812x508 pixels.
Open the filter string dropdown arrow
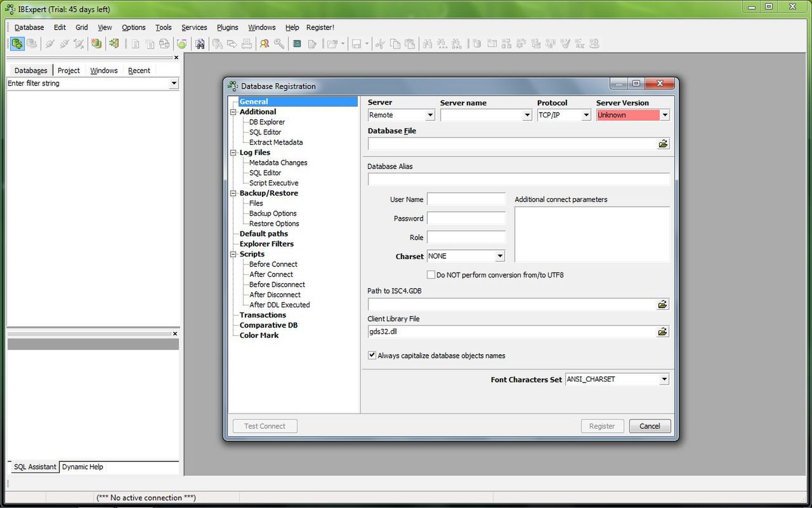point(174,83)
